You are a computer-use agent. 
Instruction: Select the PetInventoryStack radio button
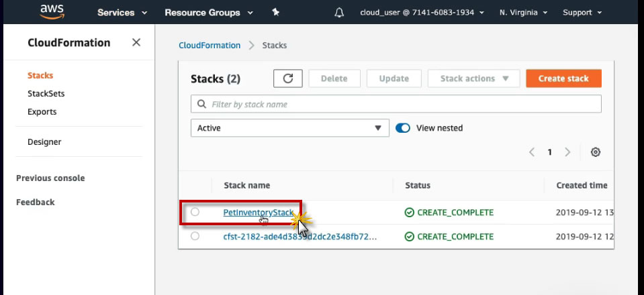[x=195, y=213]
